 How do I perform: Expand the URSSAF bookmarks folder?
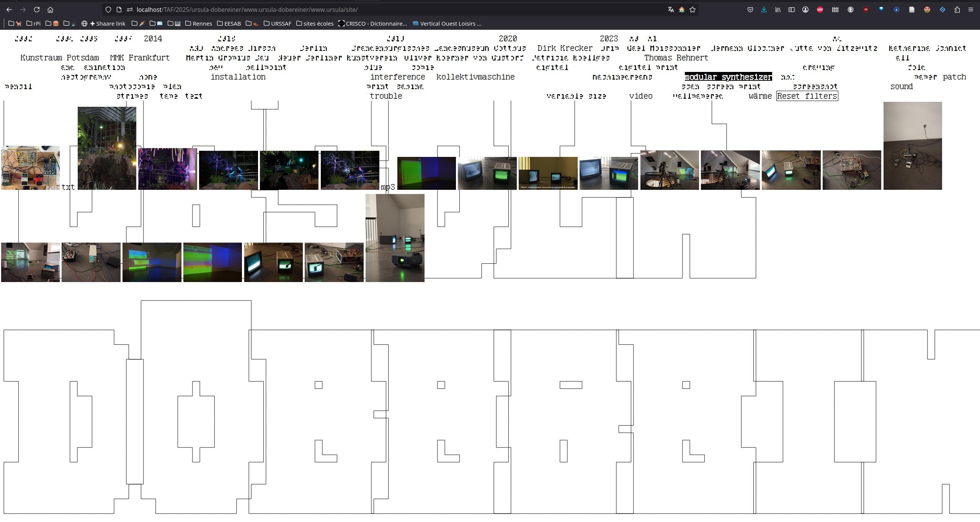click(277, 24)
